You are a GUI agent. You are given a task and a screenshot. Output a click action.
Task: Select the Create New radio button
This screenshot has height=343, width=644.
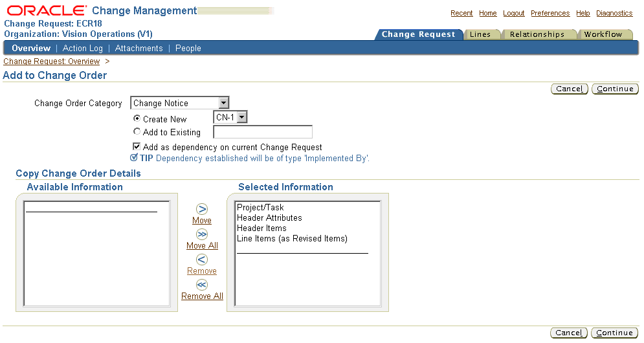137,118
